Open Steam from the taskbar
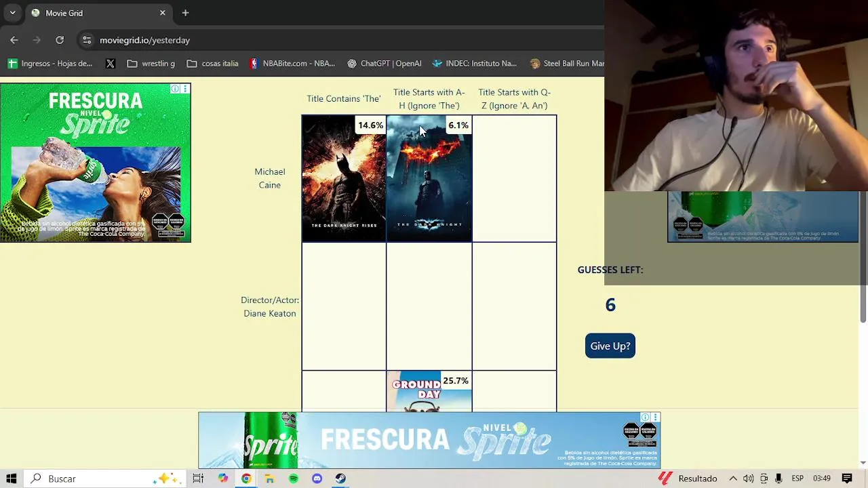The height and width of the screenshot is (488, 868). pyautogui.click(x=340, y=479)
